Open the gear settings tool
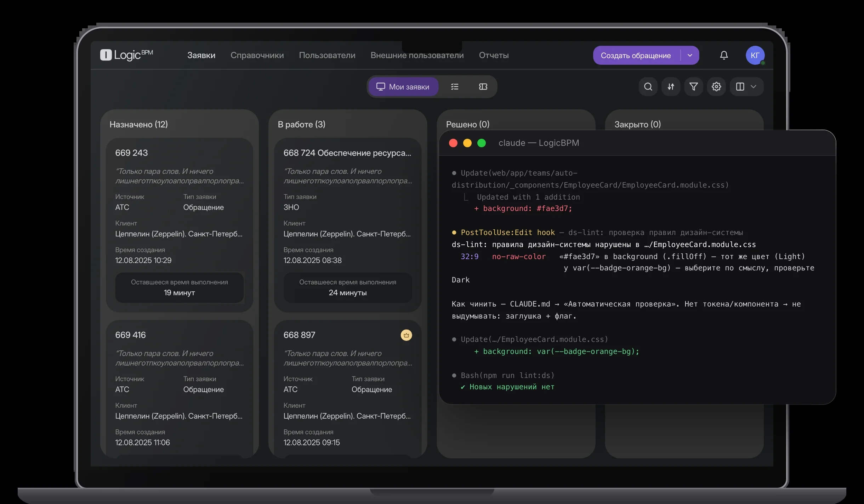 (716, 87)
